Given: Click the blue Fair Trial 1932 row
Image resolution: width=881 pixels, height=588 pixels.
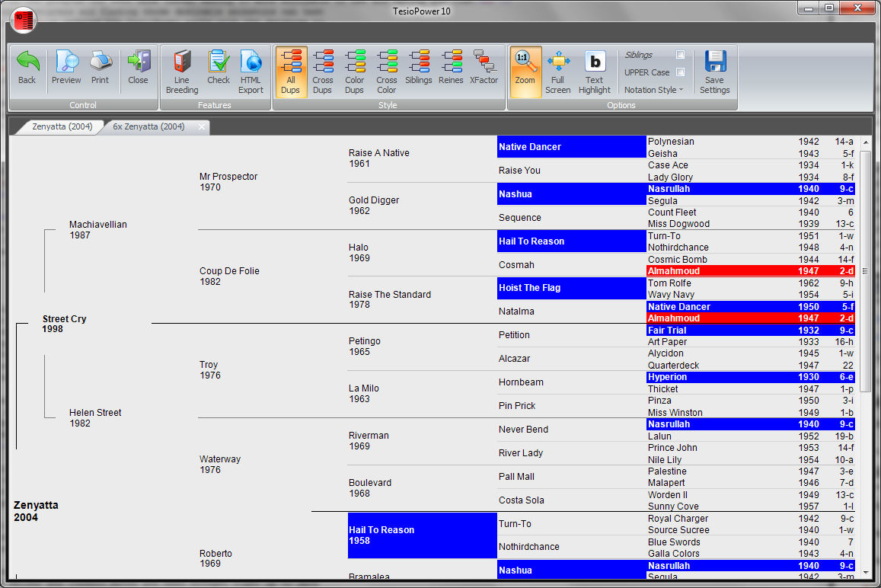Looking at the screenshot, I should pos(751,331).
